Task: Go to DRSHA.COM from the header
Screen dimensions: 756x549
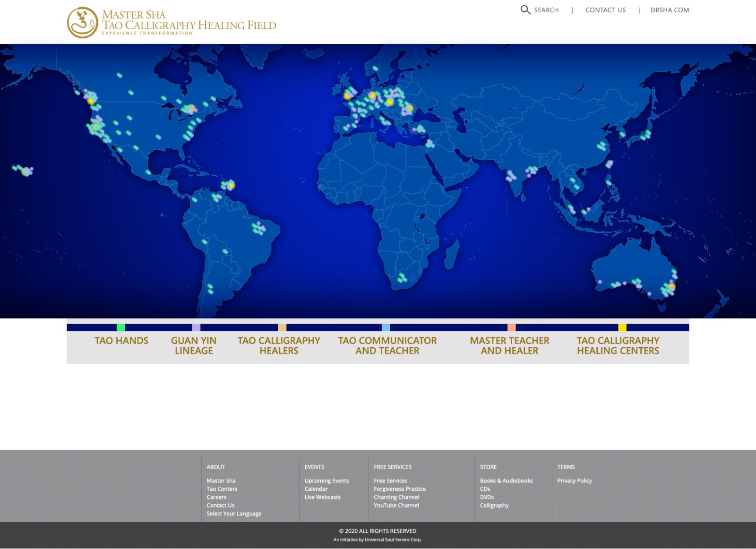Action: point(670,10)
